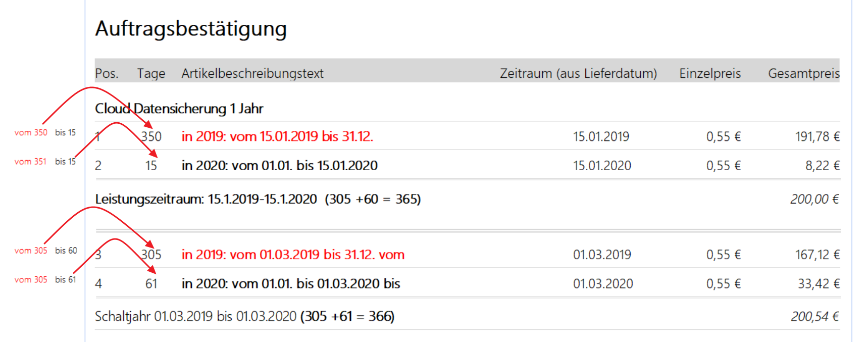This screenshot has width=868, height=342.
Task: Select the total price 191,78 €
Action: pyautogui.click(x=817, y=136)
